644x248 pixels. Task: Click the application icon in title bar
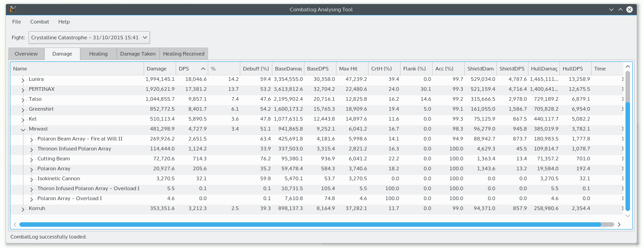13,9
